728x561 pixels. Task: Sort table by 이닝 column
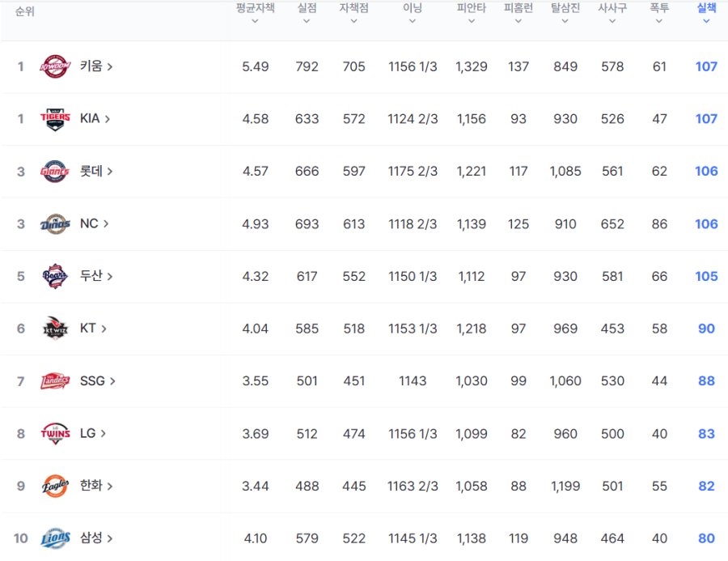click(413, 13)
